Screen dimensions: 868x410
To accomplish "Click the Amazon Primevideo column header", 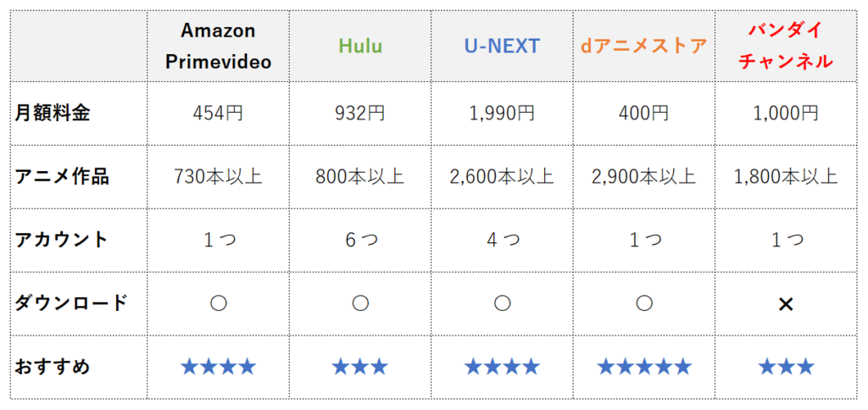I will click(218, 46).
